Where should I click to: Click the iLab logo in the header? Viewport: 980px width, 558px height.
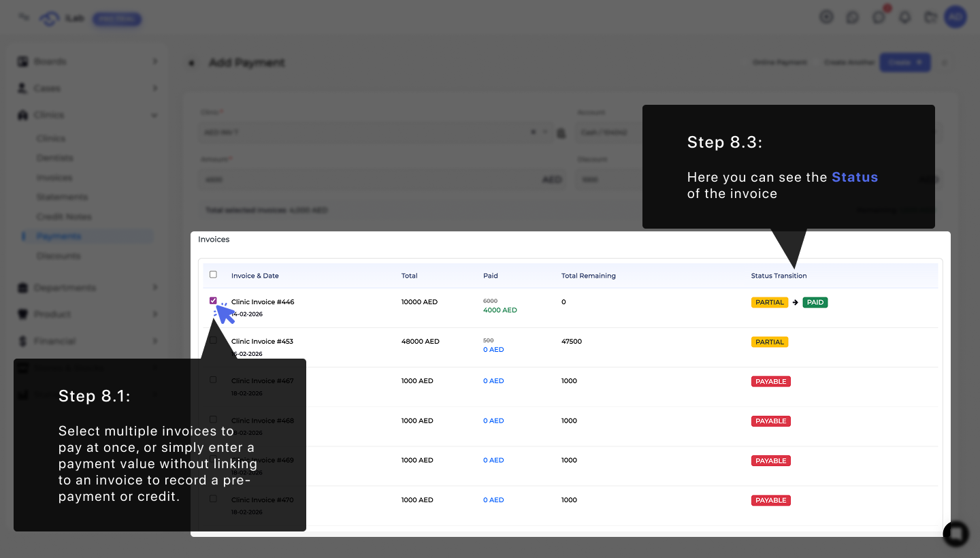click(x=51, y=18)
